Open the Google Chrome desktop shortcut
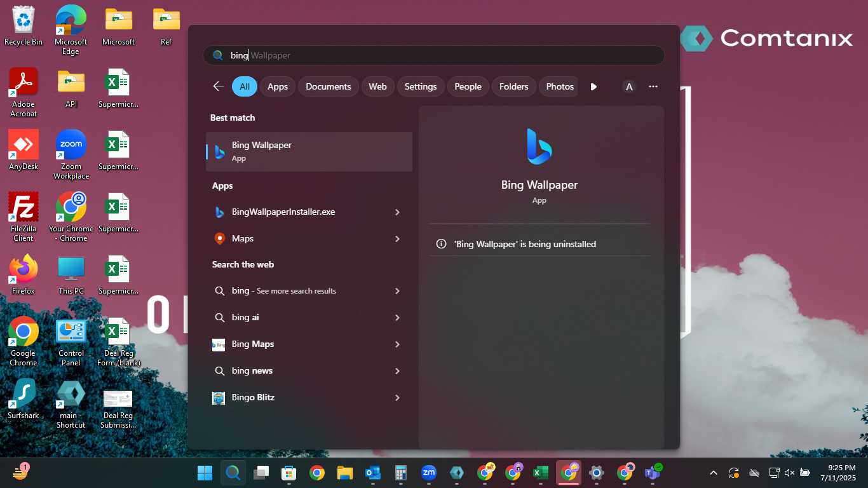The image size is (868, 488). (24, 341)
